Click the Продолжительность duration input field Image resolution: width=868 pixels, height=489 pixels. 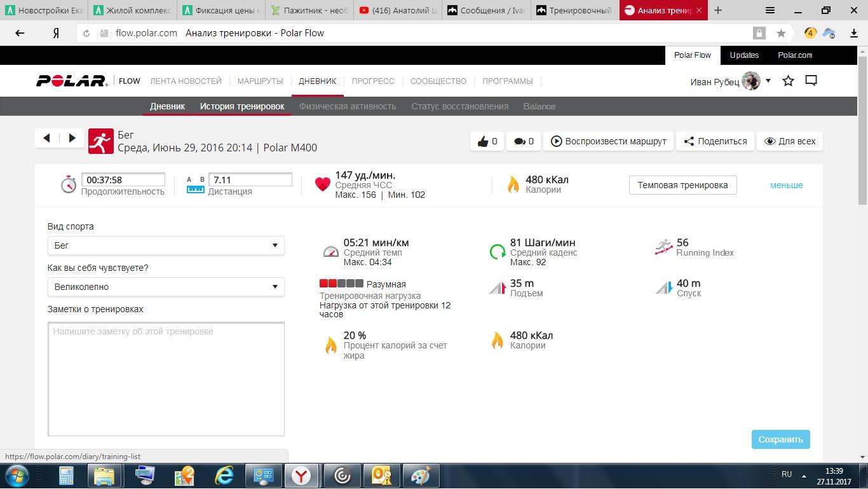(123, 180)
